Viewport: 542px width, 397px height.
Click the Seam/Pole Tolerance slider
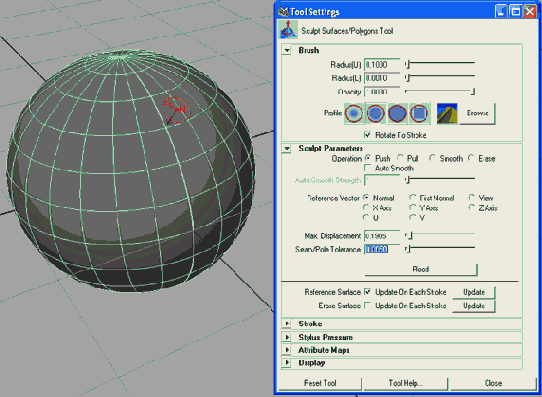tap(440, 249)
